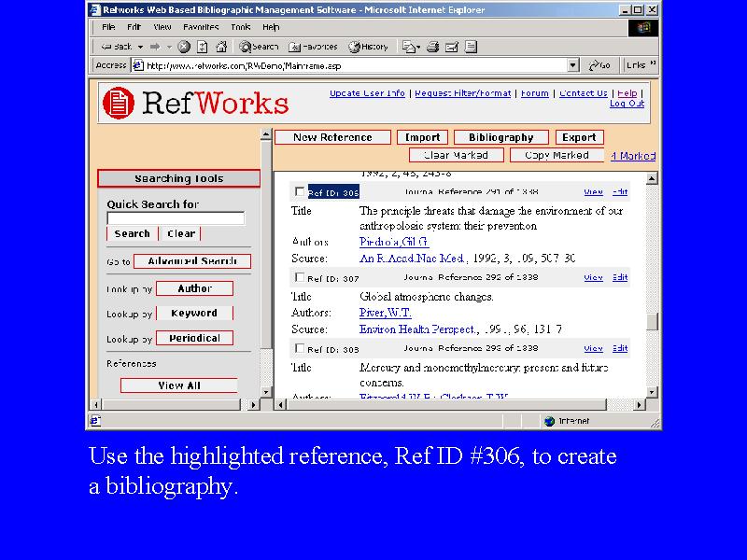Click the Export button

tap(579, 137)
